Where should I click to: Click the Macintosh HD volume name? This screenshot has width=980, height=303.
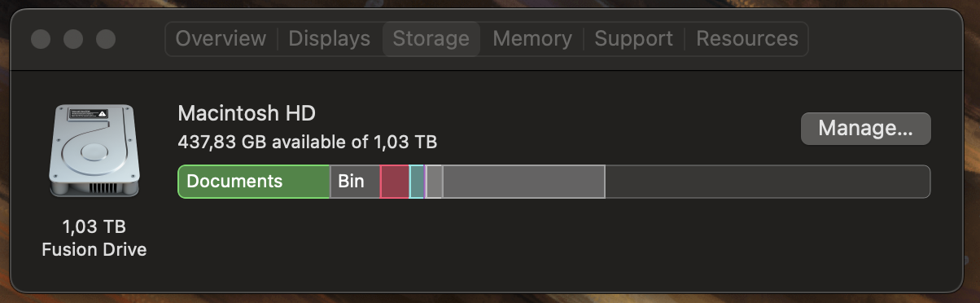pos(246,112)
